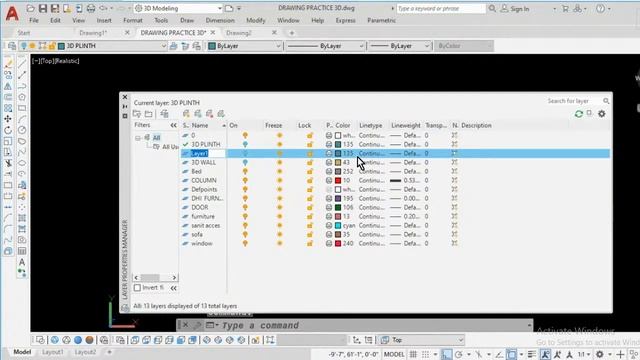640x360 pixels.
Task: Turn off the DOOR layer bulb
Action: (245, 207)
